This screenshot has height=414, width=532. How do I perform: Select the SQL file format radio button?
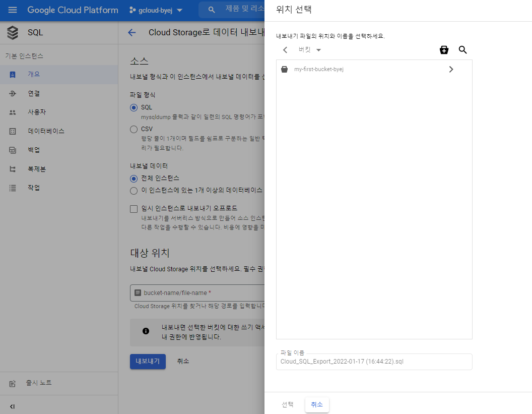(134, 108)
